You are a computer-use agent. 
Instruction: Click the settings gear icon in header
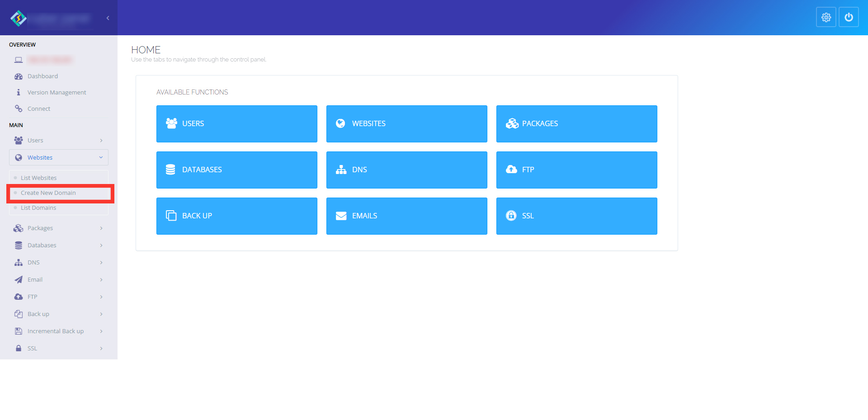click(x=826, y=17)
